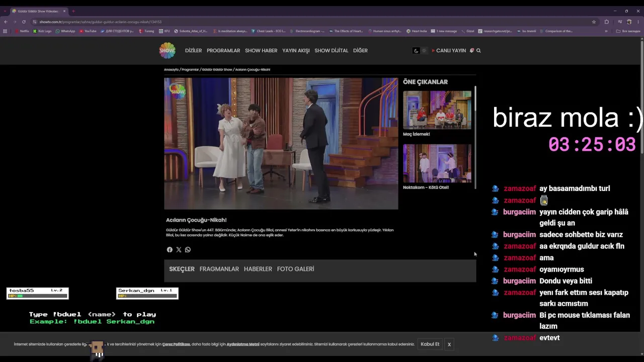The image size is (644, 362).
Task: Share the video on WhatsApp
Action: click(x=188, y=250)
